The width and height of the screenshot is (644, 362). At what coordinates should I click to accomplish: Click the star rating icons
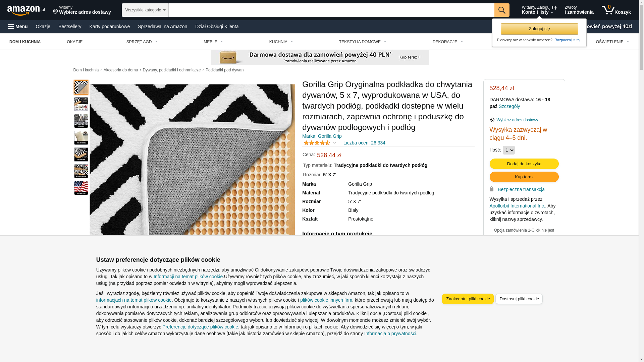coord(317,143)
